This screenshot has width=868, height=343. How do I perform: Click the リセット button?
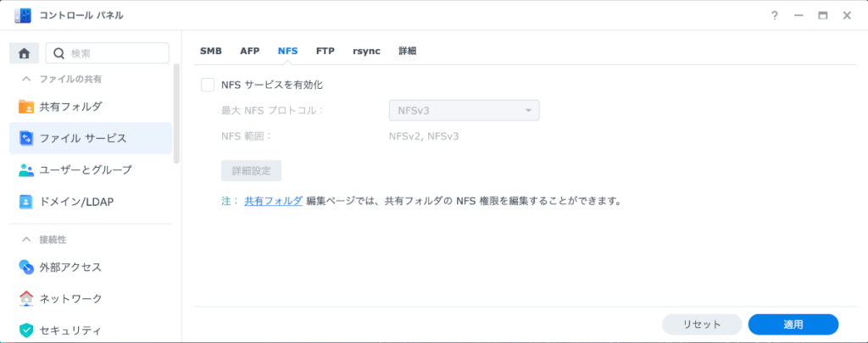702,324
